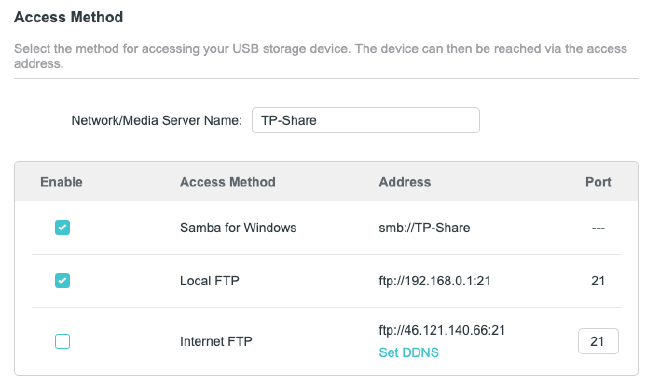The image size is (660, 387).
Task: Click the ftp://192.168.0.1:21 local address
Action: (x=434, y=281)
